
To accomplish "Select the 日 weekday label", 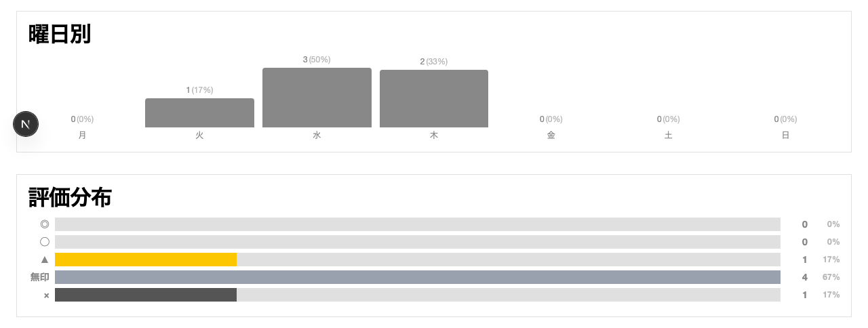I will (x=785, y=135).
